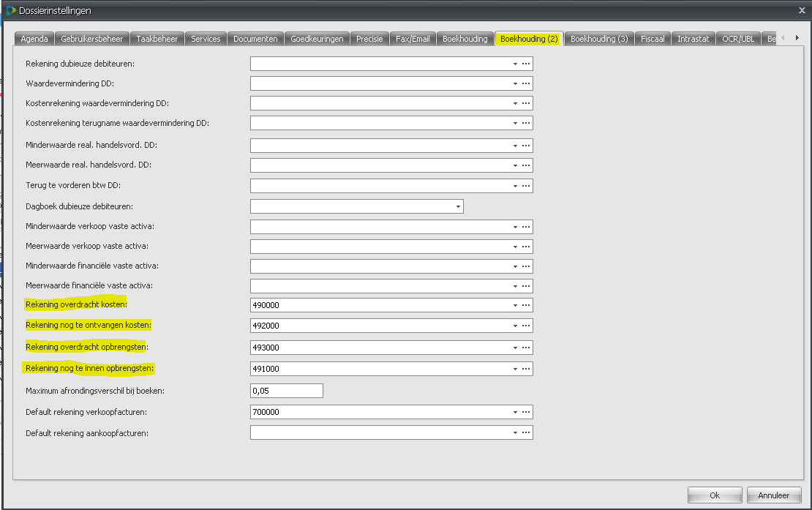Select the Gebruikersbeheer tab

(x=92, y=39)
